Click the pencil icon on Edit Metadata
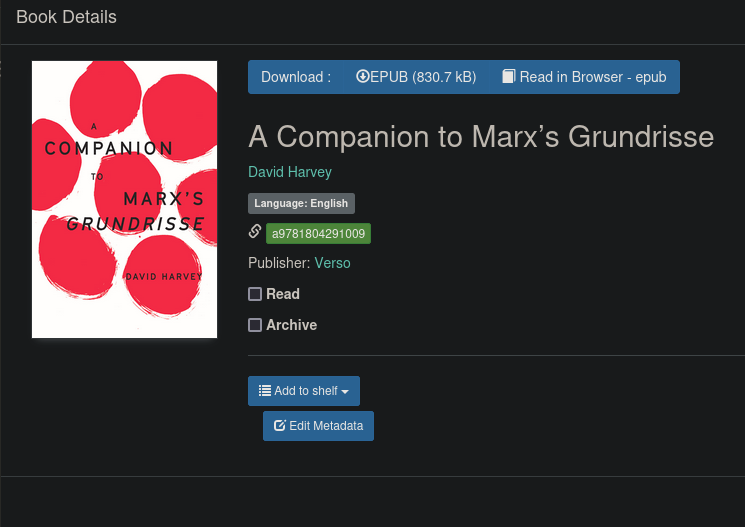 pos(280,426)
